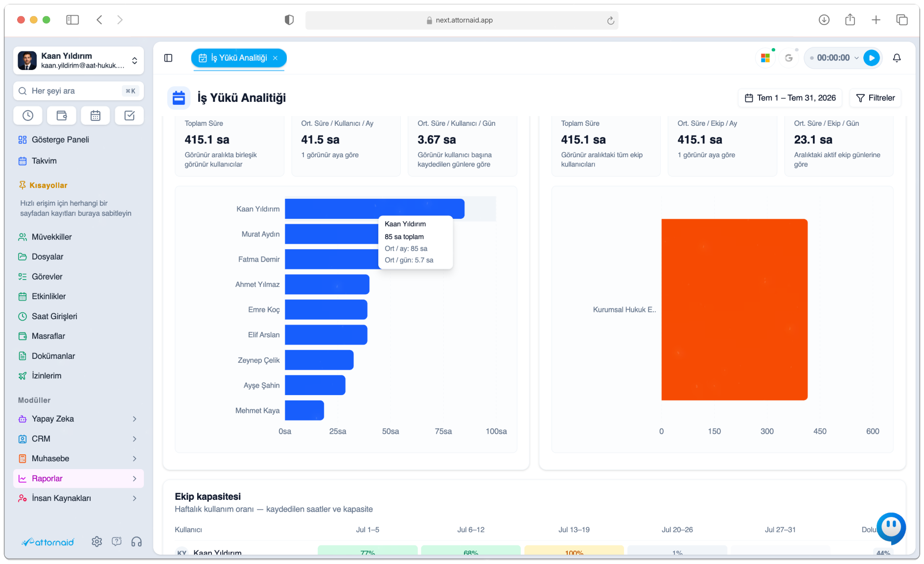The height and width of the screenshot is (564, 924).
Task: Open the chatbot bubble widget
Action: coord(891,528)
